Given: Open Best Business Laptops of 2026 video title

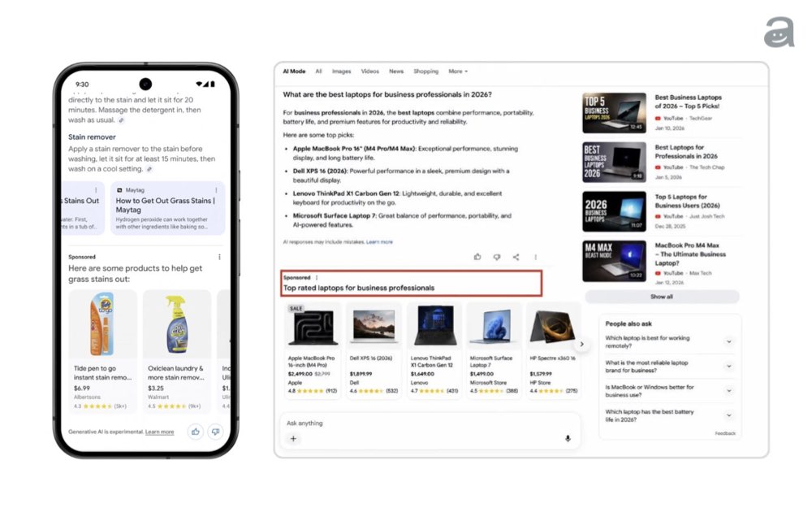Looking at the screenshot, I should [x=688, y=102].
